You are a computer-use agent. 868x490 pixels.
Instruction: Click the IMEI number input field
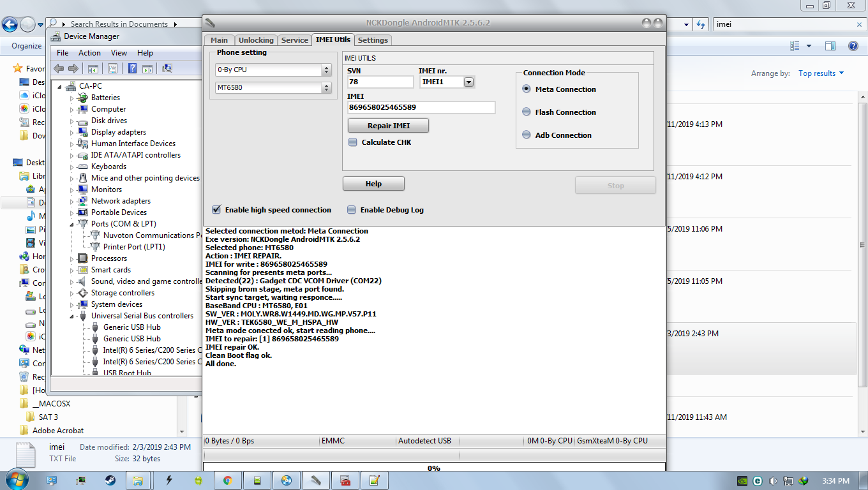click(x=421, y=107)
